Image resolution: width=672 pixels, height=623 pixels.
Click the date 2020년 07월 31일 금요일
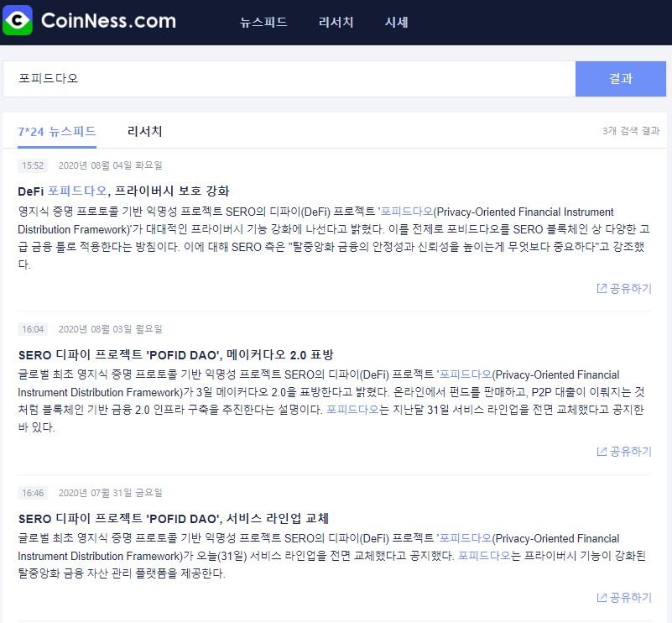click(111, 493)
